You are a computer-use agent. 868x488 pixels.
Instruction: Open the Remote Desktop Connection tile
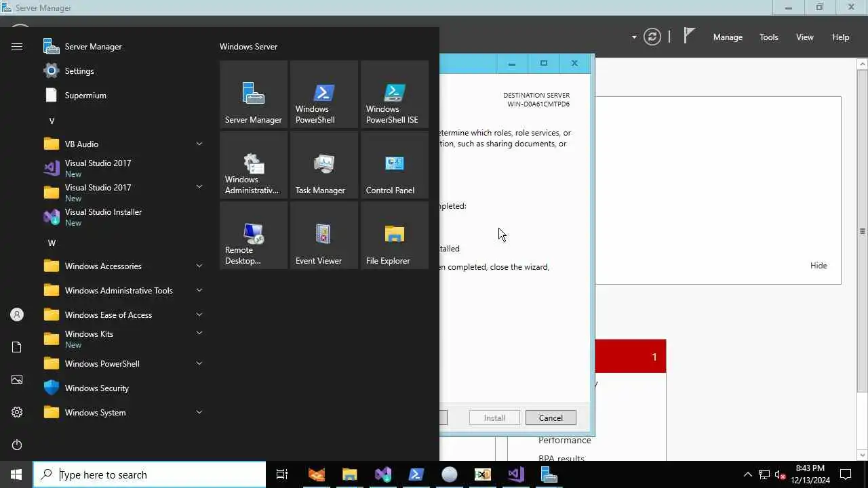[x=254, y=235]
